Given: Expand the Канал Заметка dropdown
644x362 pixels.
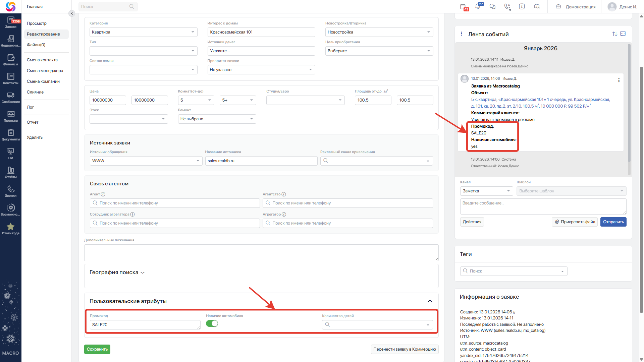Looking at the screenshot, I should 486,191.
